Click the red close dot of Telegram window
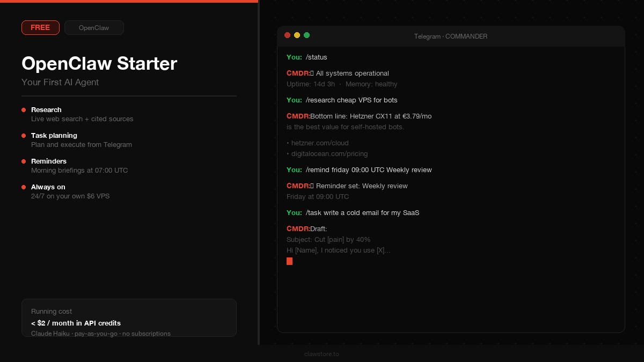This screenshot has height=362, width=644. click(287, 35)
